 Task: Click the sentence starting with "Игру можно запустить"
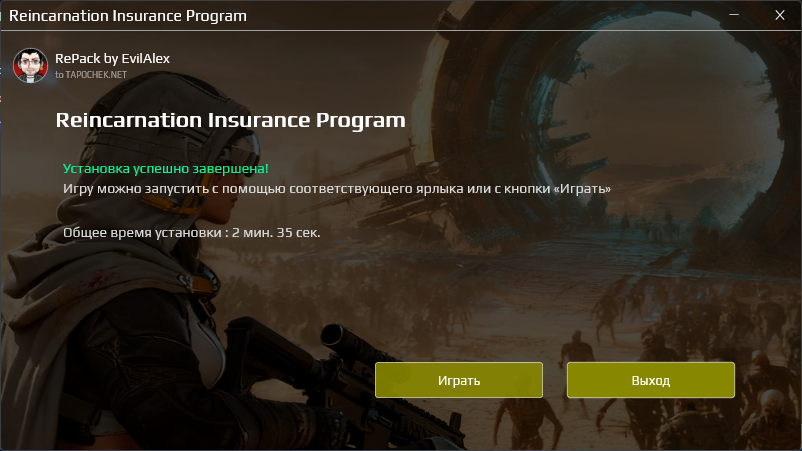pyautogui.click(x=337, y=189)
